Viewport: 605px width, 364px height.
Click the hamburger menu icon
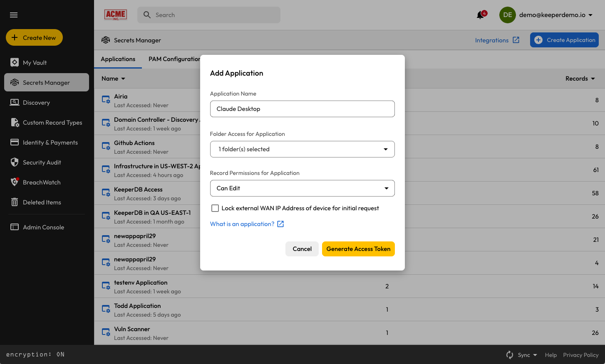[14, 15]
